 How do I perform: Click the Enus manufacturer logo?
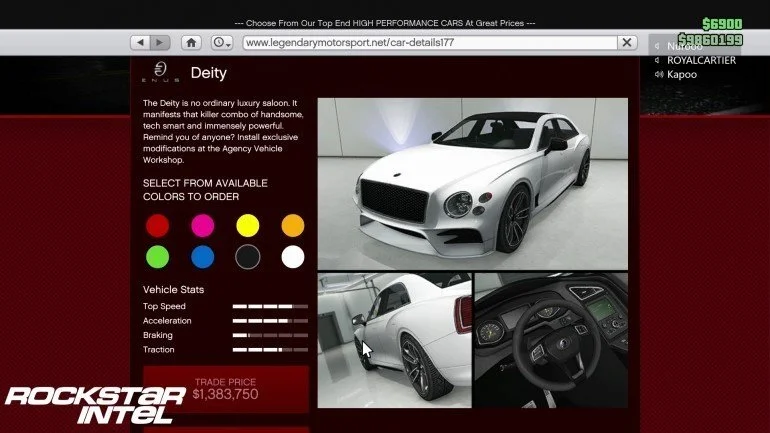tap(161, 72)
